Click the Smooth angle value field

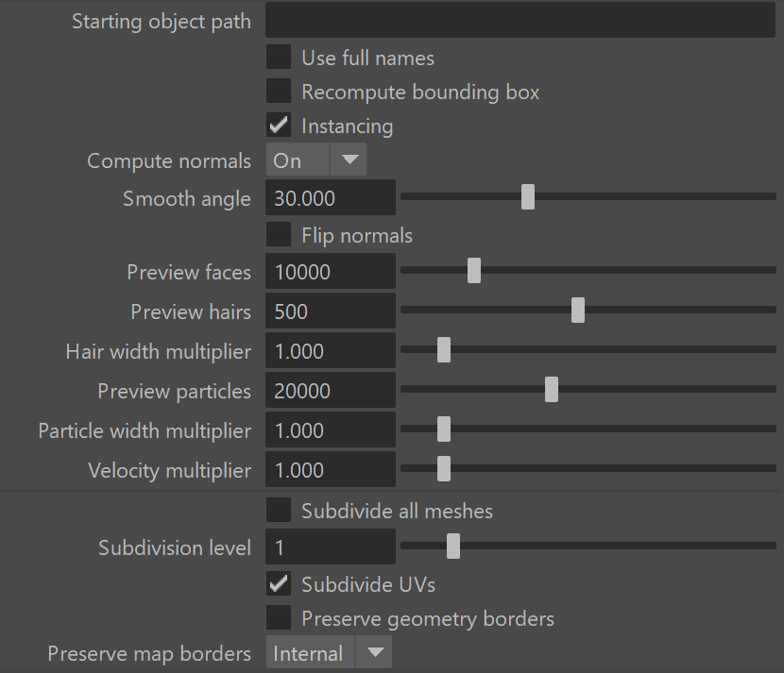click(331, 198)
